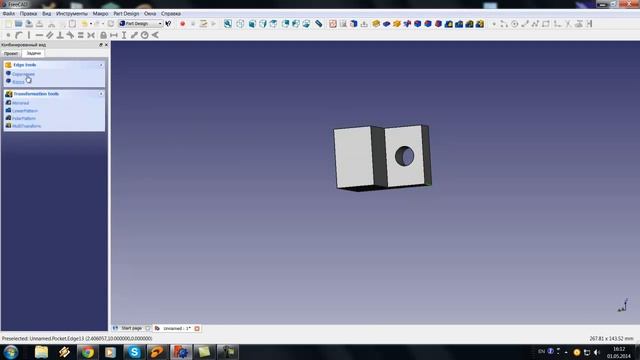This screenshot has width=640, height=360.
Task: Click the LinearPattern link in the task panel
Action: (x=25, y=111)
